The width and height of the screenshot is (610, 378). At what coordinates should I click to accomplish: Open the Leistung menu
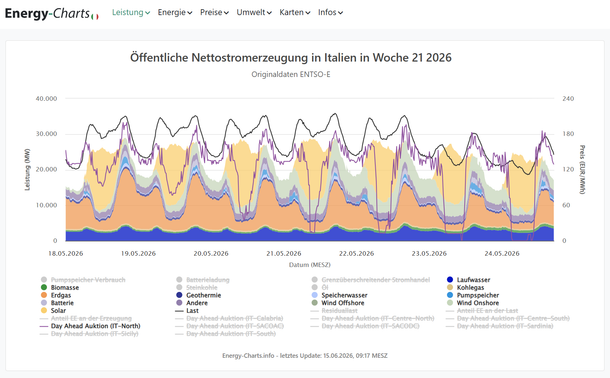click(x=131, y=12)
